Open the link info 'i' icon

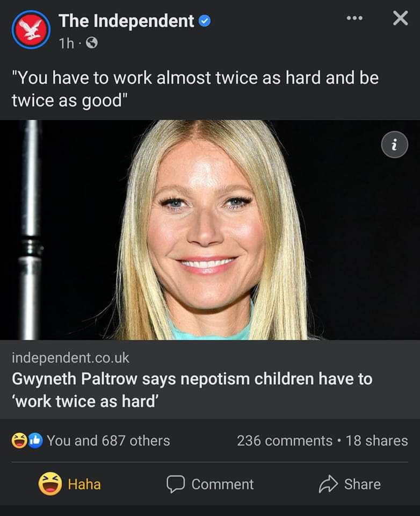pyautogui.click(x=394, y=145)
